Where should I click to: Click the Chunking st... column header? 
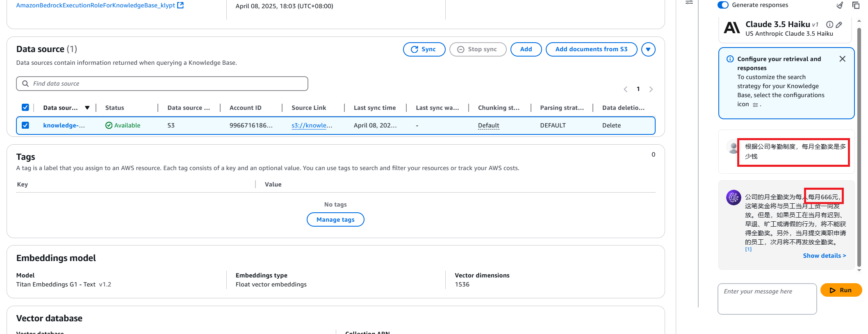499,108
